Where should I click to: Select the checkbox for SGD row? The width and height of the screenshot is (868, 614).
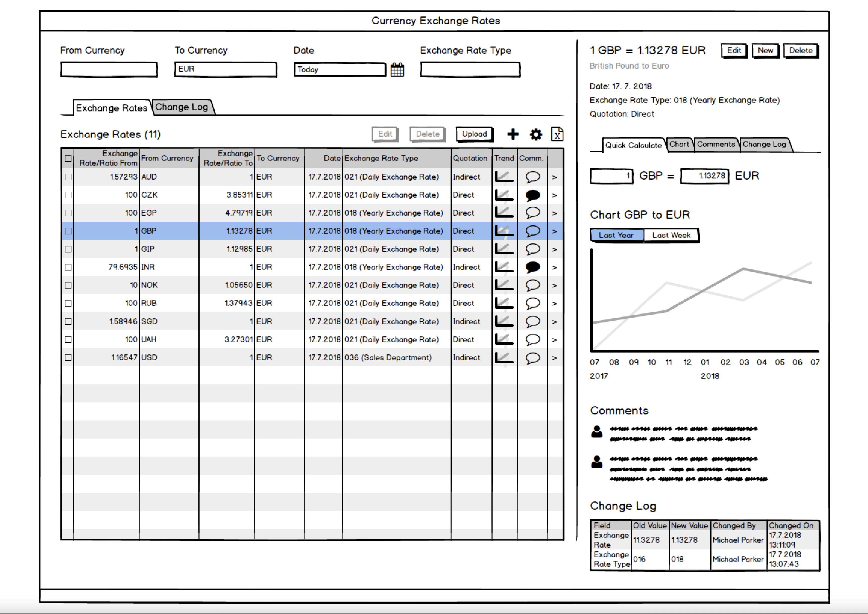click(x=68, y=321)
